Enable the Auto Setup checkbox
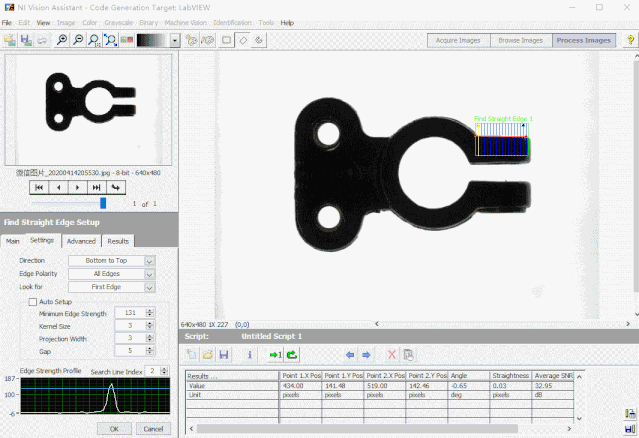 pyautogui.click(x=33, y=302)
